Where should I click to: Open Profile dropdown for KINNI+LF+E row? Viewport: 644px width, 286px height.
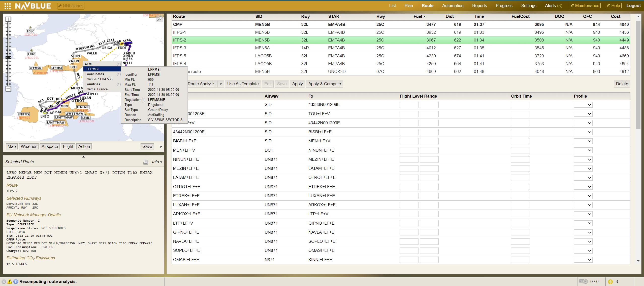pos(583,260)
